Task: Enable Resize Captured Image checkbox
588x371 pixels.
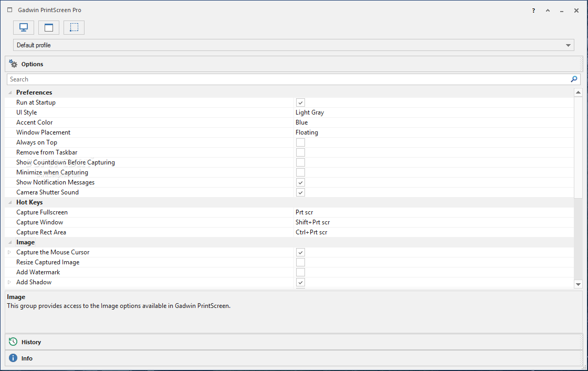Action: click(x=300, y=262)
